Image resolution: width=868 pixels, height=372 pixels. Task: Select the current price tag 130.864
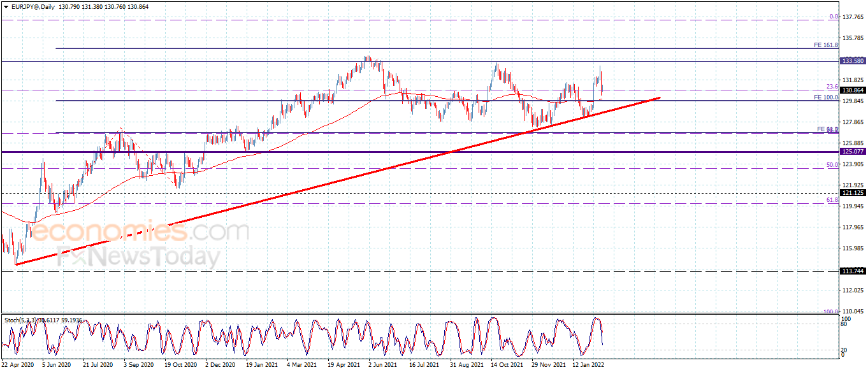tap(853, 90)
